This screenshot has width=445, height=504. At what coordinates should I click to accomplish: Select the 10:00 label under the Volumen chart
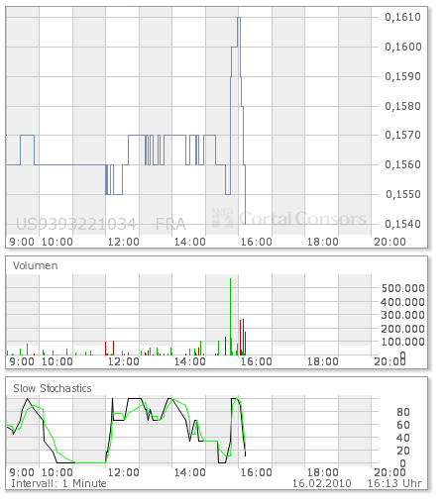coord(57,361)
